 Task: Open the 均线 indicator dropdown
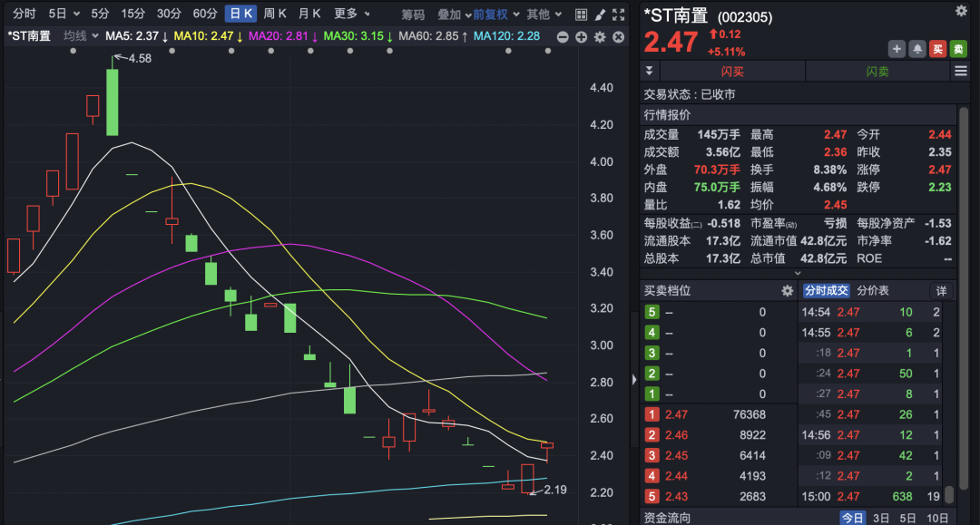click(80, 35)
